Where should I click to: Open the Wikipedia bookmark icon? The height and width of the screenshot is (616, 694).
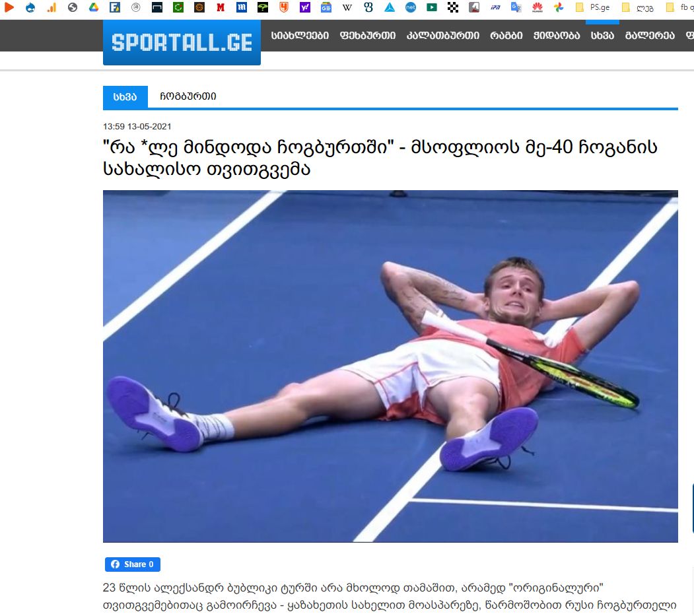pos(347,7)
